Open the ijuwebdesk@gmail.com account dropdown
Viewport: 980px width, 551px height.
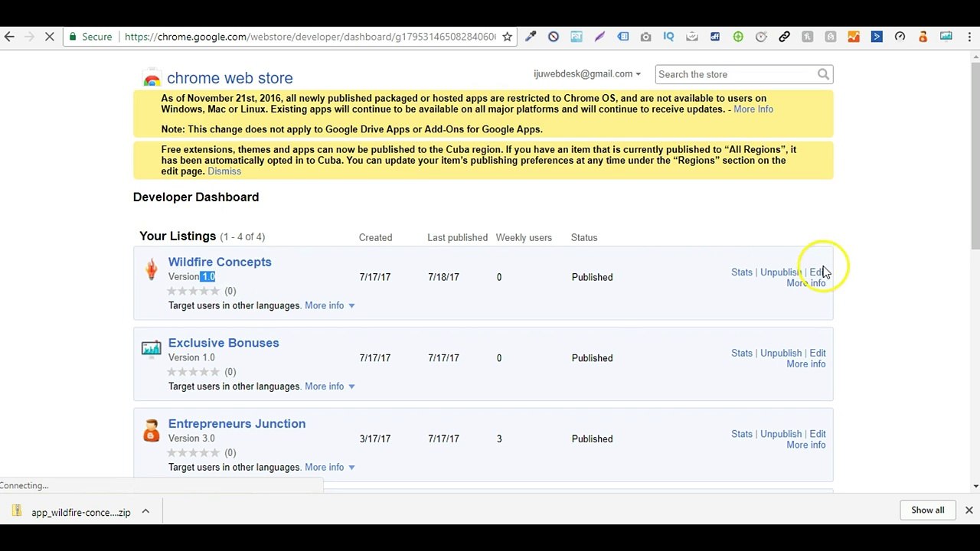(587, 73)
